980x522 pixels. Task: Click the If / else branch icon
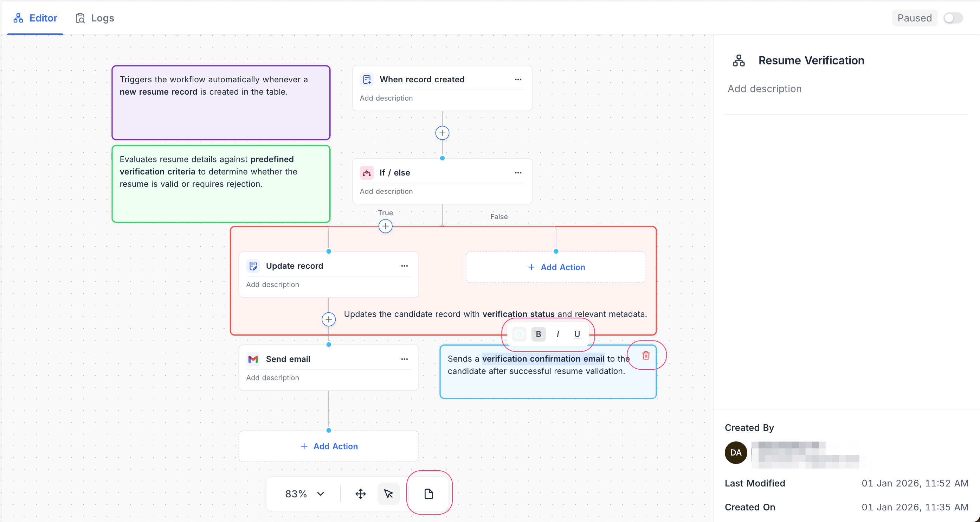click(x=366, y=172)
